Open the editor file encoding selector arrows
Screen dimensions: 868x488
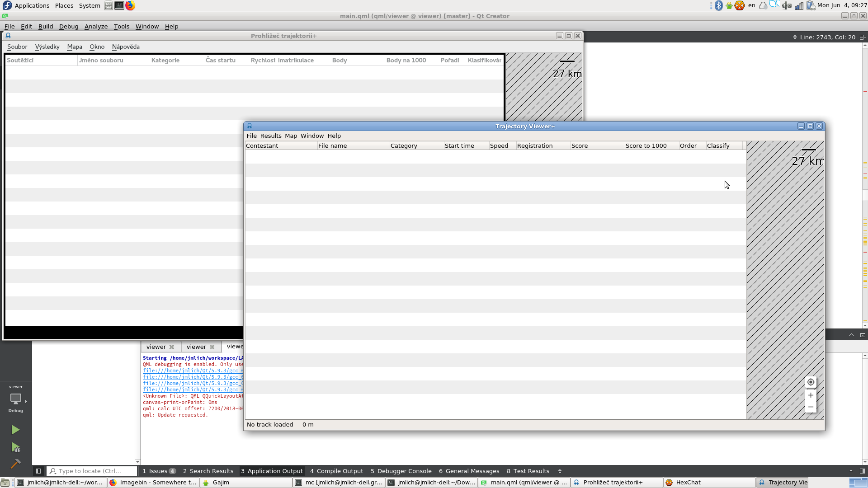tap(795, 37)
